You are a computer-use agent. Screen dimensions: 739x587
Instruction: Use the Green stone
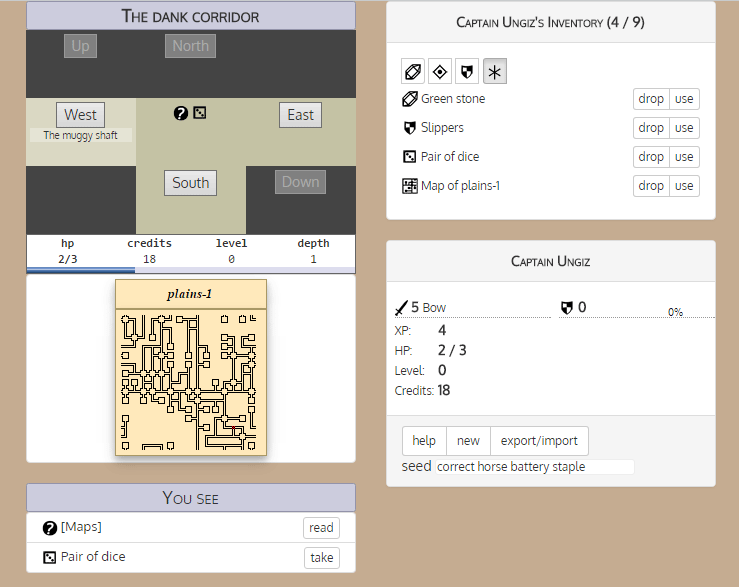(x=684, y=99)
